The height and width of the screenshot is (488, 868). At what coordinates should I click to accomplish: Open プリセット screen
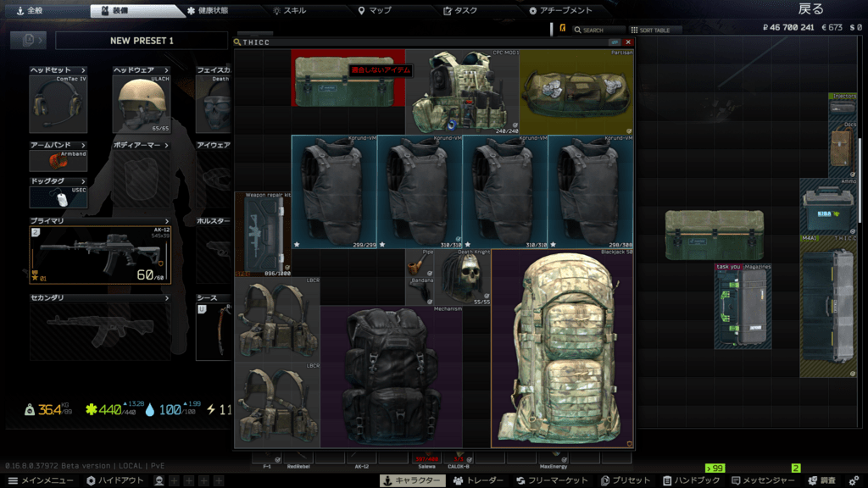tap(625, 480)
